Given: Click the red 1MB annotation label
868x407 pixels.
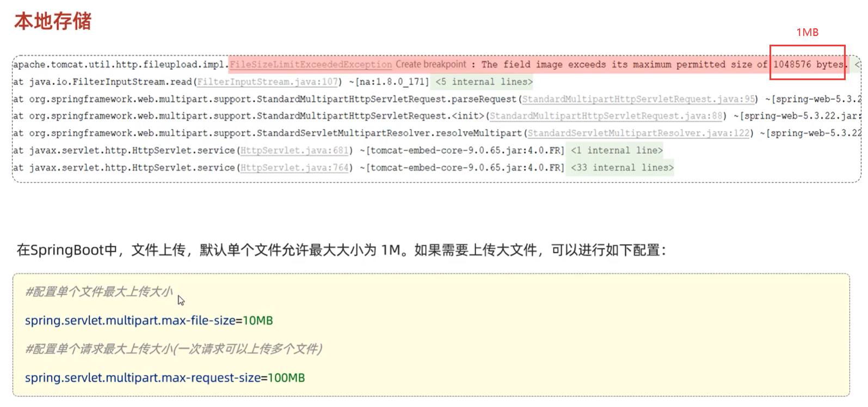Looking at the screenshot, I should point(807,33).
